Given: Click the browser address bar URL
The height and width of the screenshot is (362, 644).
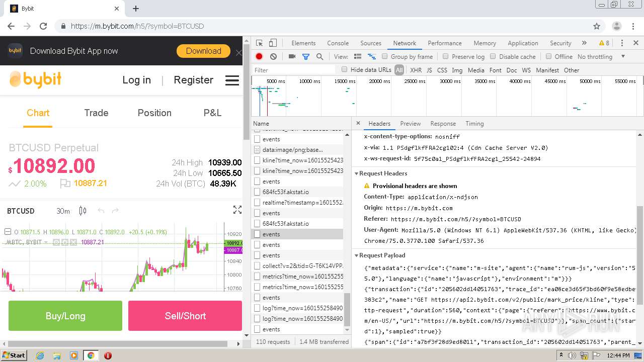Looking at the screenshot, I should point(137,26).
